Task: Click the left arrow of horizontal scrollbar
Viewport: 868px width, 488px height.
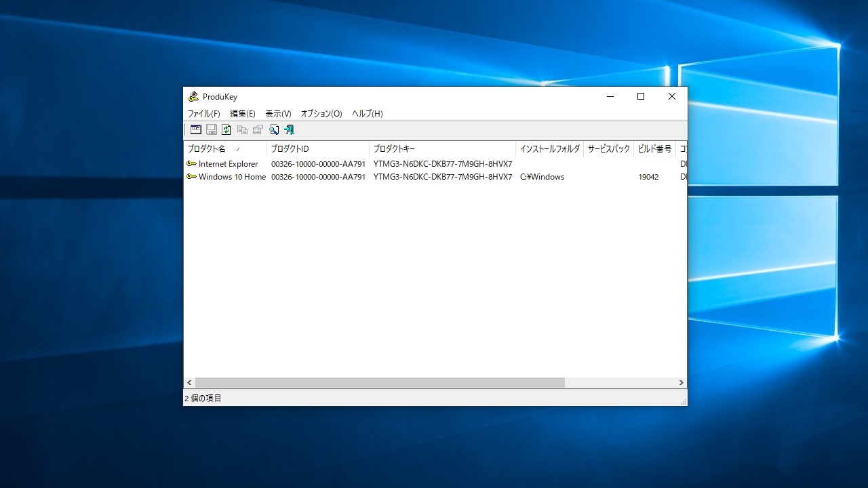Action: 189,383
